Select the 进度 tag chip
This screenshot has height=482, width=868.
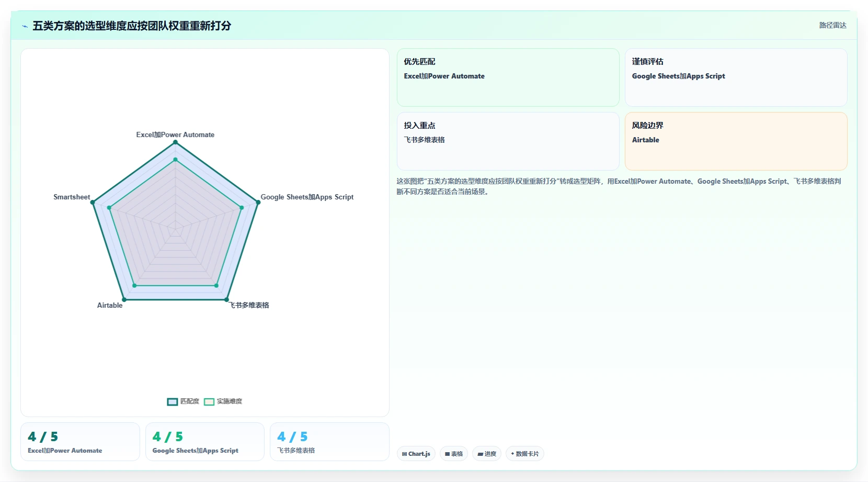coord(487,454)
